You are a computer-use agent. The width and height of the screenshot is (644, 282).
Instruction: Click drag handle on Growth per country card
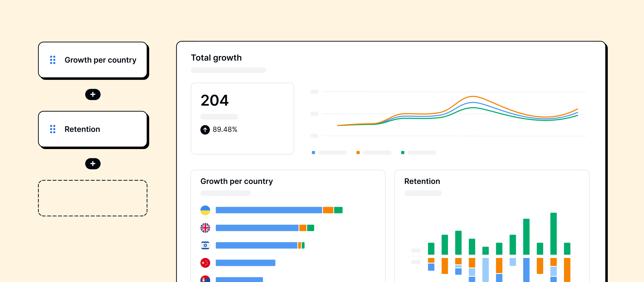point(53,60)
